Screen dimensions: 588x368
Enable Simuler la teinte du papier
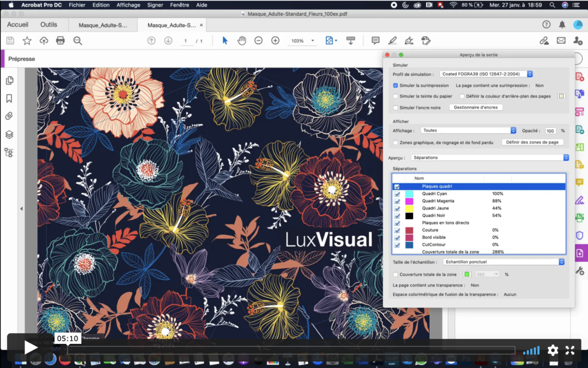(396, 96)
